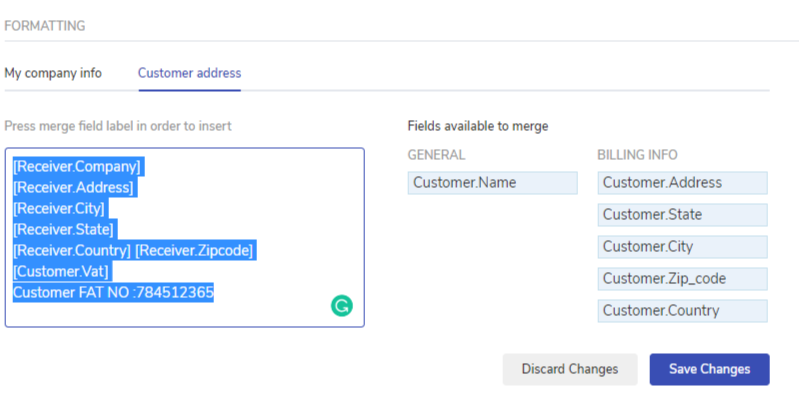Image resolution: width=799 pixels, height=405 pixels.
Task: Add the Customer.State merge field
Action: point(681,215)
